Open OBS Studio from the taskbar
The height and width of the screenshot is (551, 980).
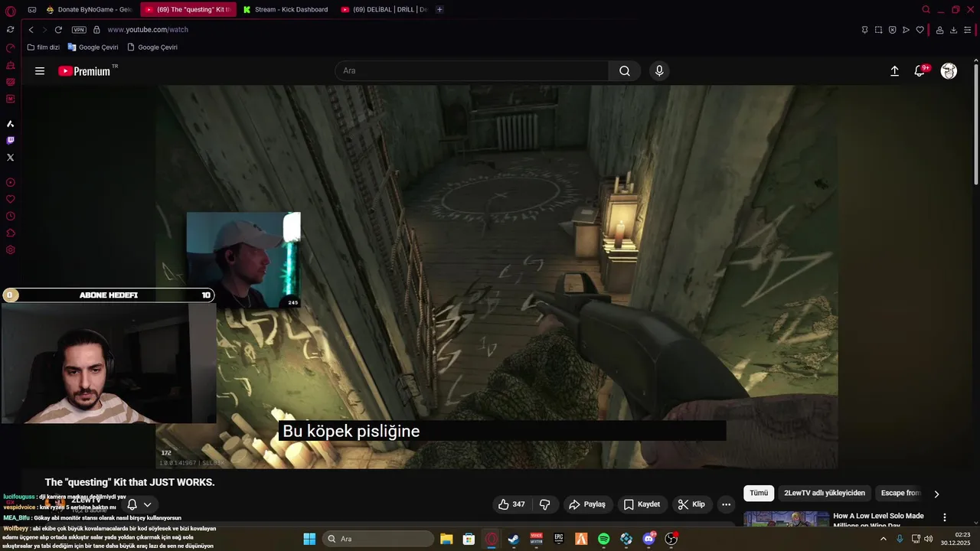tap(671, 540)
